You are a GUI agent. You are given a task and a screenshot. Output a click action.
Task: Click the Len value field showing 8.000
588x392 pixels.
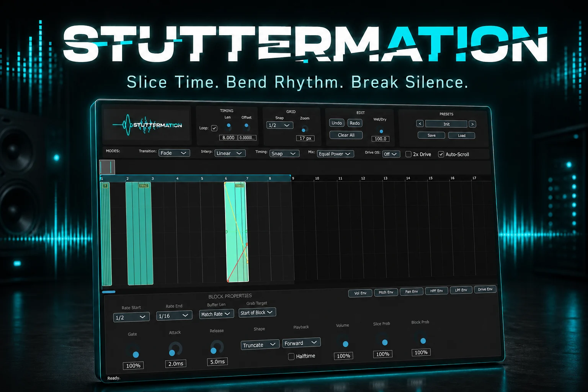click(228, 138)
